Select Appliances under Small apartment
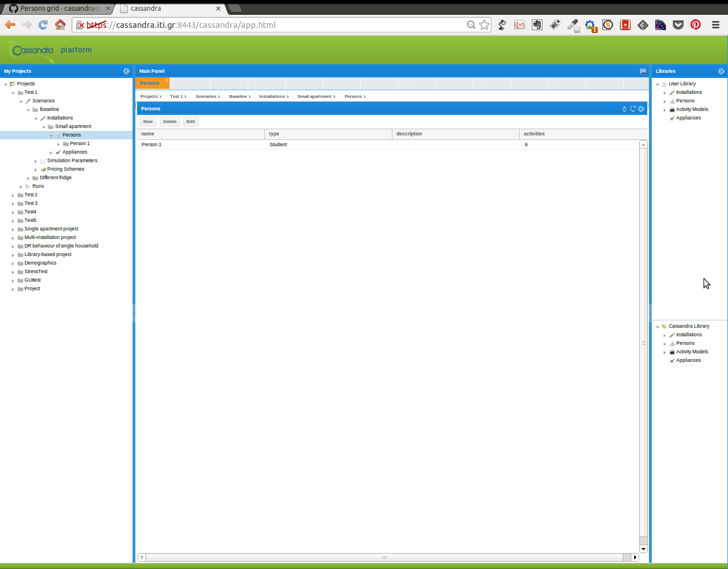The image size is (728, 569). [75, 152]
